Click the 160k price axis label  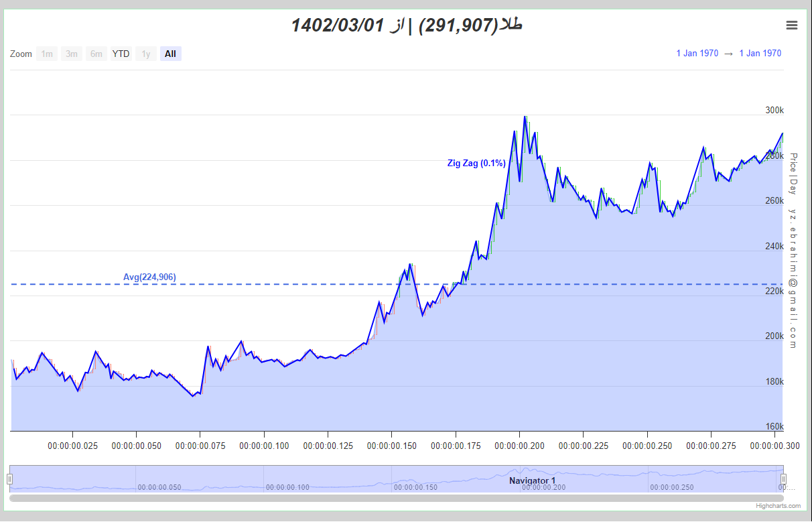tap(774, 427)
